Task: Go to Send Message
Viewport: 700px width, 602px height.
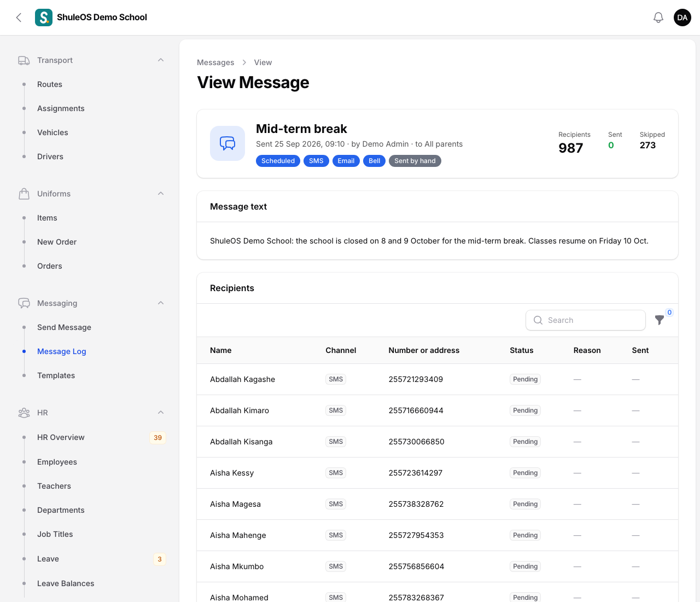Action: click(x=64, y=327)
